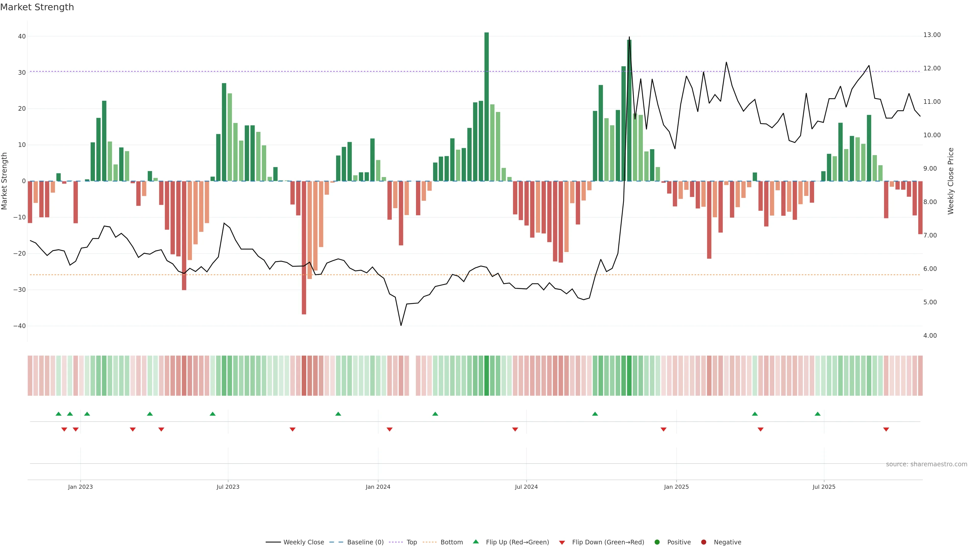Click the Market Strength chart title
Screen dimensions: 980x551
click(37, 7)
